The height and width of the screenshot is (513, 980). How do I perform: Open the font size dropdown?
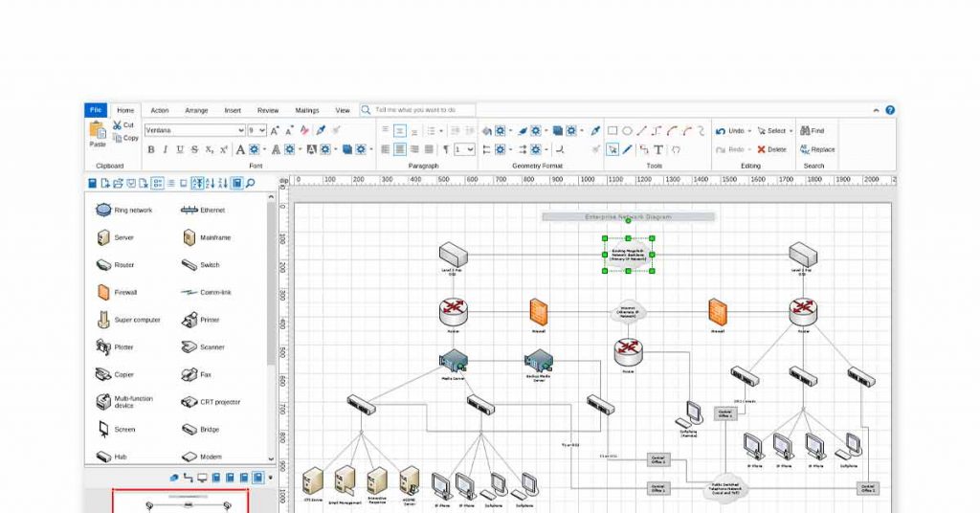(257, 130)
